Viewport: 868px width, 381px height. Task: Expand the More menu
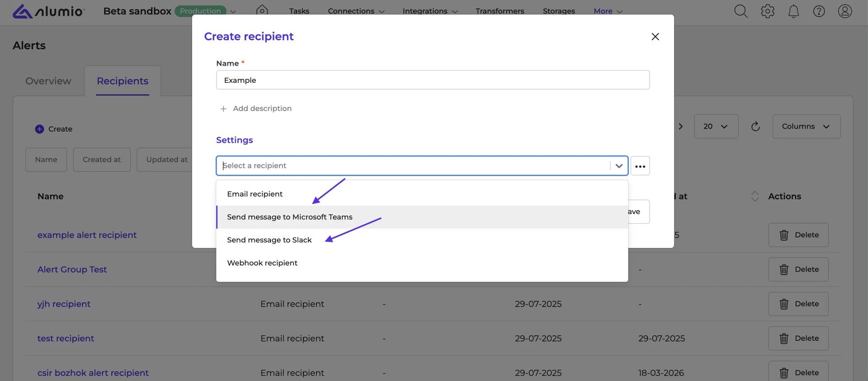tap(608, 11)
